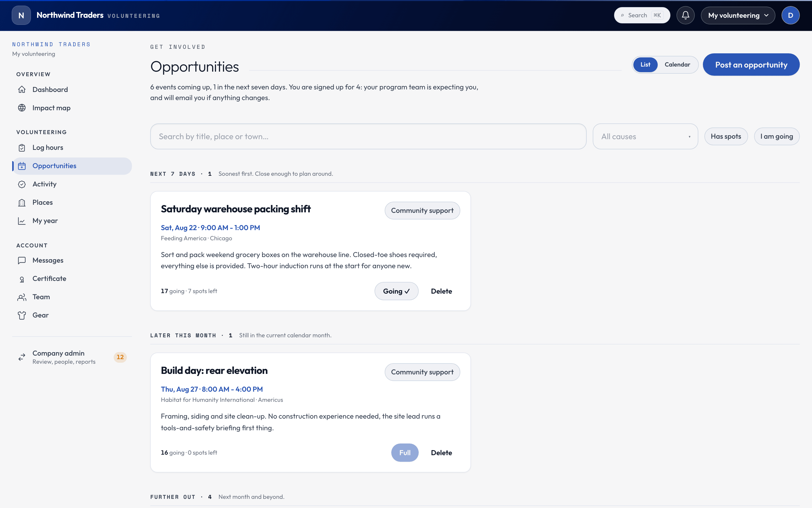The width and height of the screenshot is (812, 508).
Task: Click the Impact map globe icon
Action: point(22,108)
